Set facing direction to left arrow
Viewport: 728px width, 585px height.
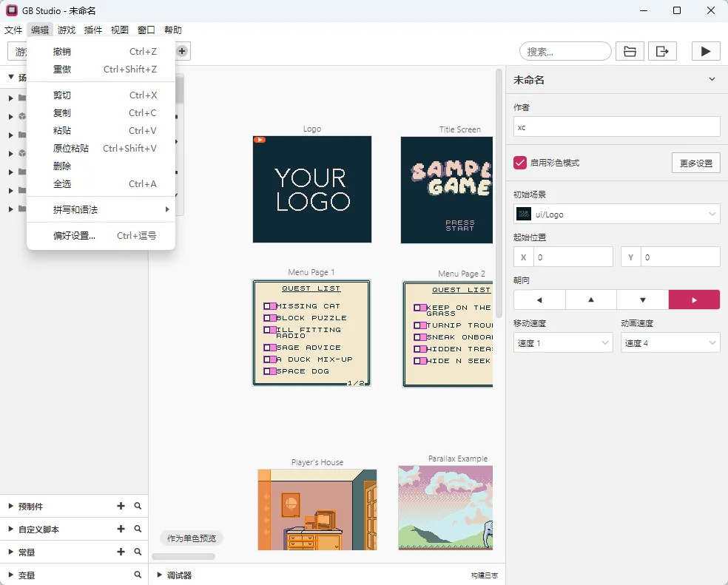[539, 300]
